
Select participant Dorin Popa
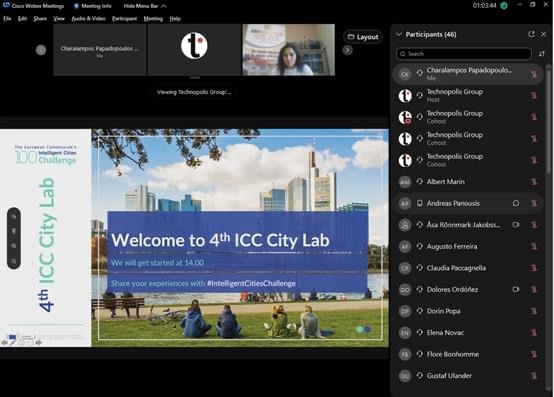[x=468, y=311]
